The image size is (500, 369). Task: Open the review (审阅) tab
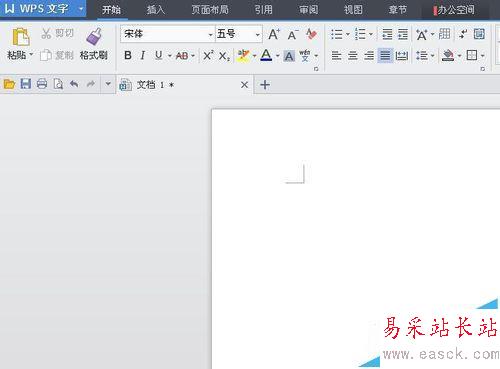(309, 10)
